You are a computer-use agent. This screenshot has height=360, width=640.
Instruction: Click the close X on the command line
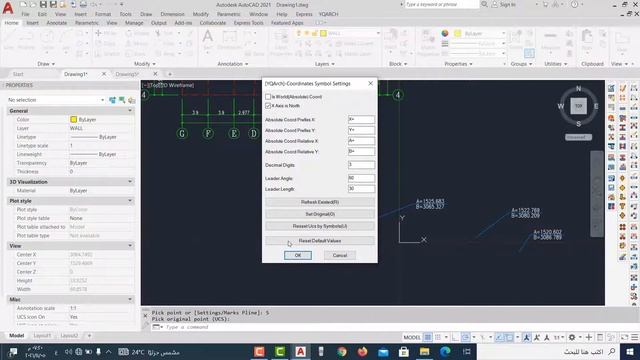[x=145, y=316]
